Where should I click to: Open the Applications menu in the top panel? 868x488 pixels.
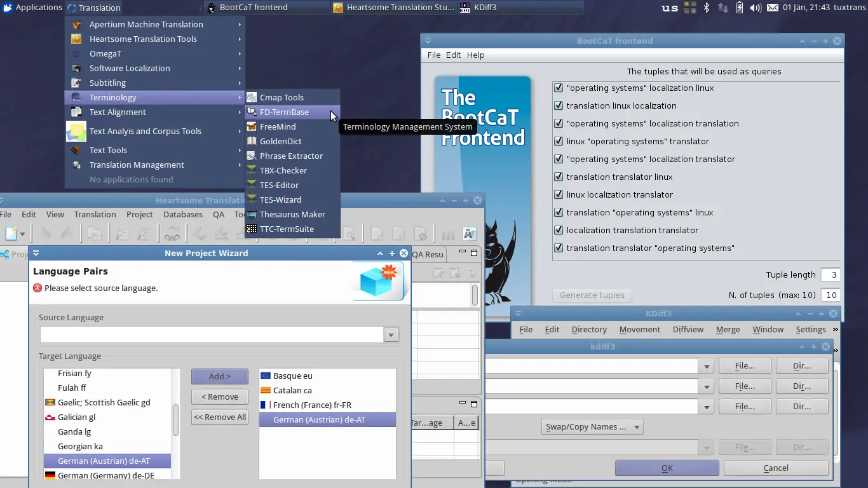tap(32, 8)
